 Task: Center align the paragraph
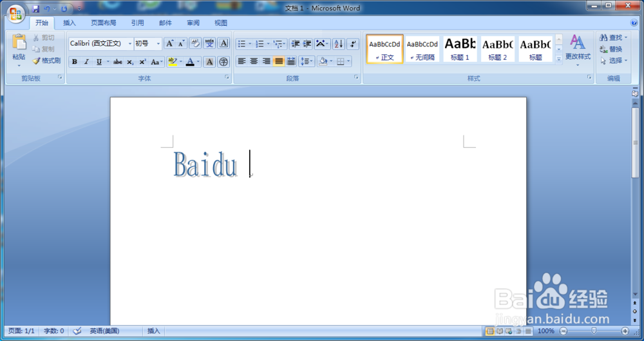(254, 62)
